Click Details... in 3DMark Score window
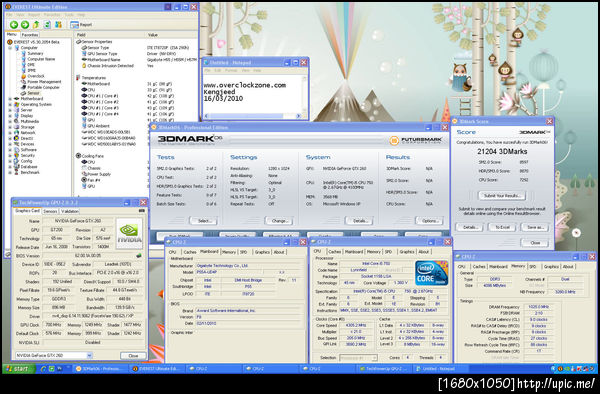The width and height of the screenshot is (600, 394). click(x=469, y=227)
